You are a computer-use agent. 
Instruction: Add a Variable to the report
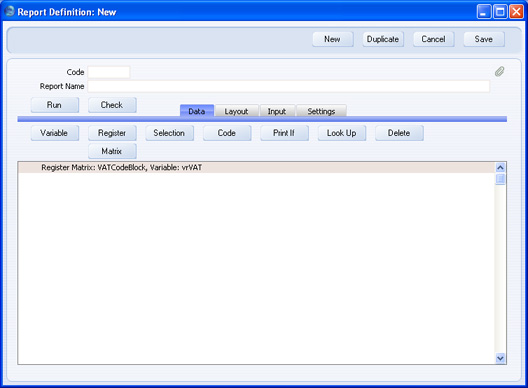point(55,133)
